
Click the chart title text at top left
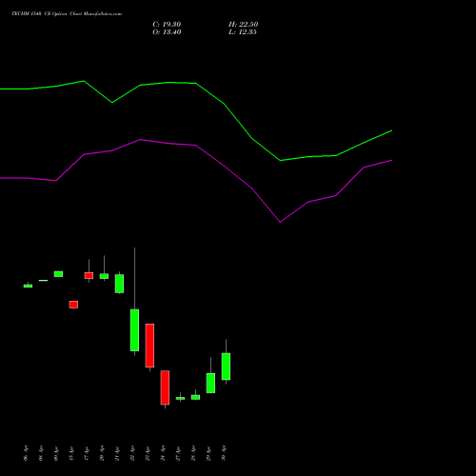(67, 14)
